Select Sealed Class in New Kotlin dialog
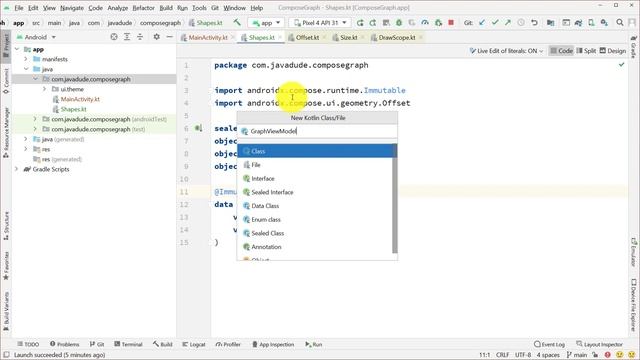 tap(315, 233)
